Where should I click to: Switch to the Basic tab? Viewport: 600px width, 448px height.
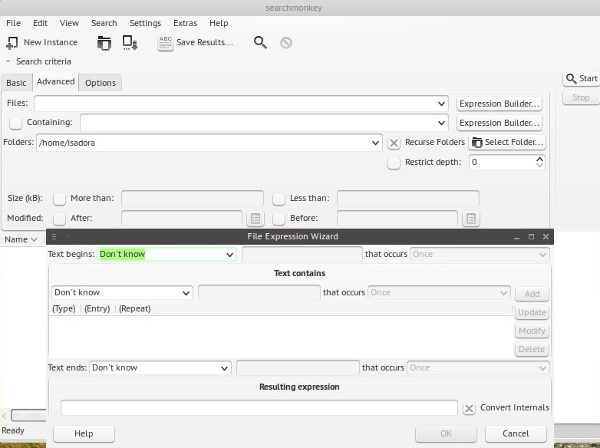point(16,83)
